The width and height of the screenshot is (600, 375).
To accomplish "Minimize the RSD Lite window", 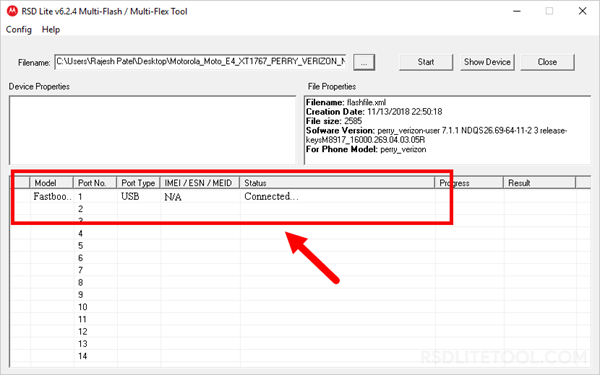I will 517,11.
